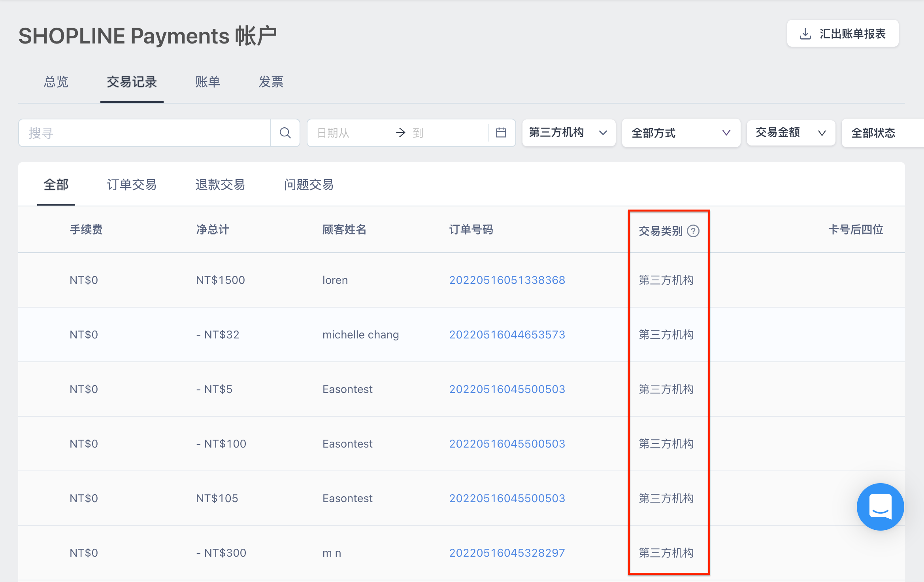Click customer name michelle chang
This screenshot has width=924, height=582.
tap(360, 335)
